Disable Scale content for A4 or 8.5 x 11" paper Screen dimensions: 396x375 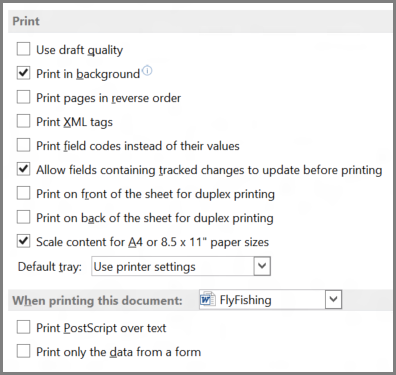coord(23,241)
